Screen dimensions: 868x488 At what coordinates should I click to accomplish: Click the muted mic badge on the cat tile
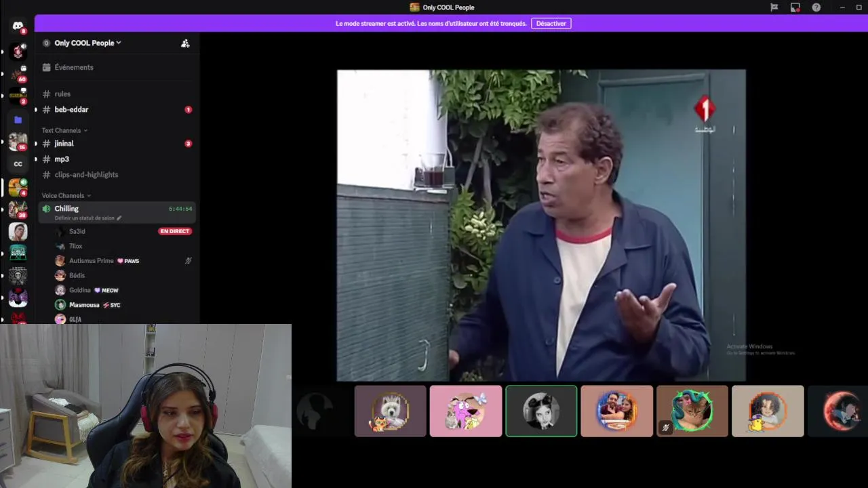[x=665, y=428]
